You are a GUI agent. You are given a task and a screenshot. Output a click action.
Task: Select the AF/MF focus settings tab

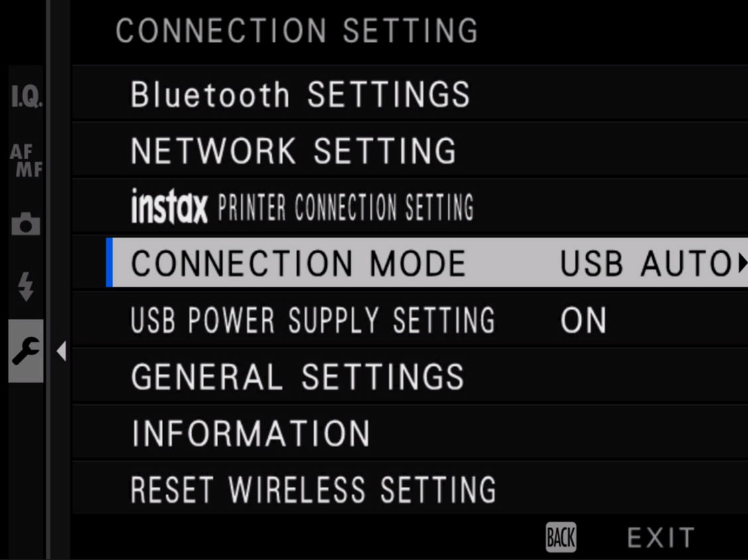(x=27, y=161)
